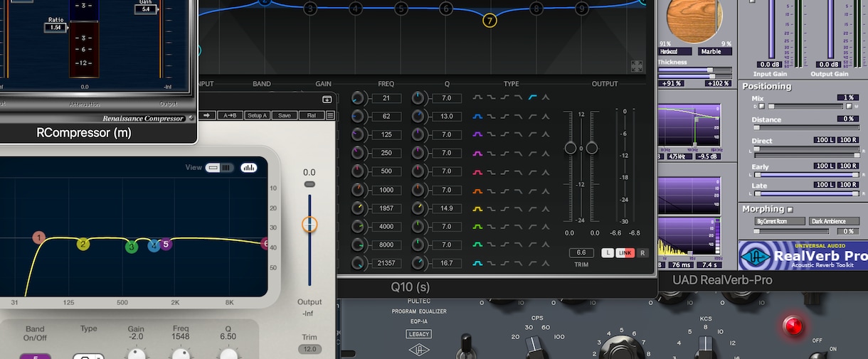Click purple band 5 node on yellow EQ curve
This screenshot has width=868, height=359.
coord(166,244)
